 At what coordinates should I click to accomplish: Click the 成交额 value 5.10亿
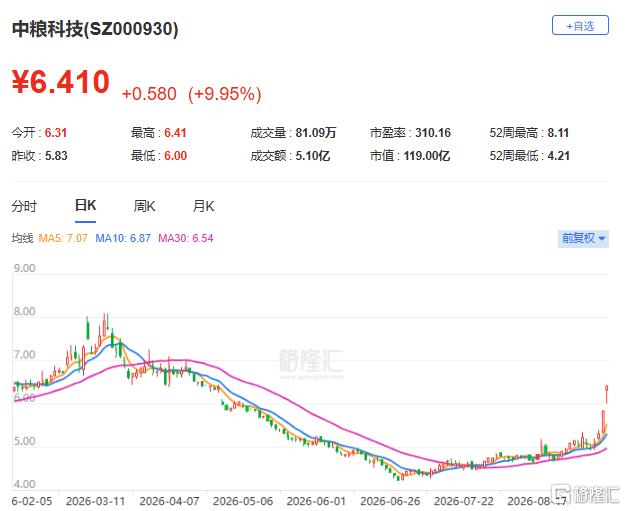point(313,156)
